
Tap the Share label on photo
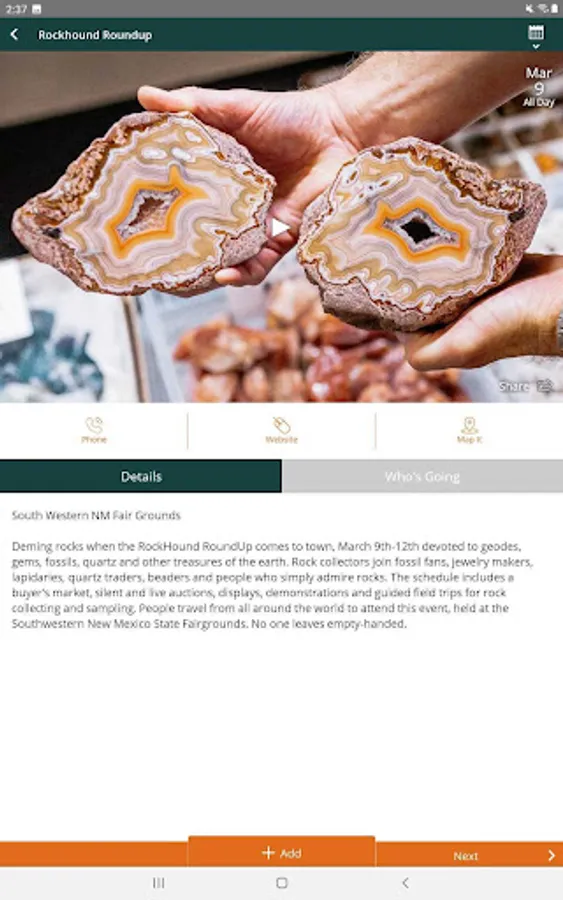[x=514, y=386]
